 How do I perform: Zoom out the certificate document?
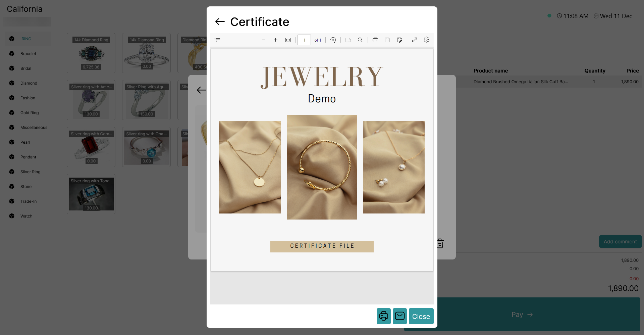pyautogui.click(x=264, y=40)
